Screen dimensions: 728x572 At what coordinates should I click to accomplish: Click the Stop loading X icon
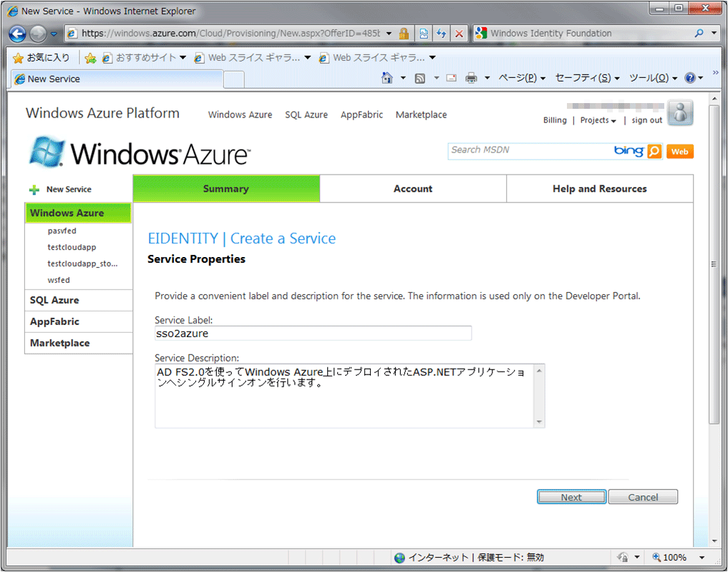tap(459, 34)
